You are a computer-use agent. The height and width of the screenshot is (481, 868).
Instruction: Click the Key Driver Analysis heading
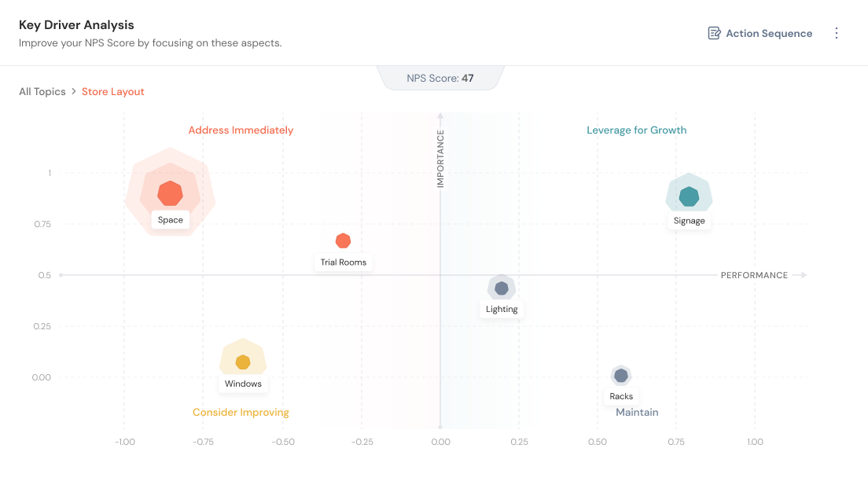click(76, 25)
